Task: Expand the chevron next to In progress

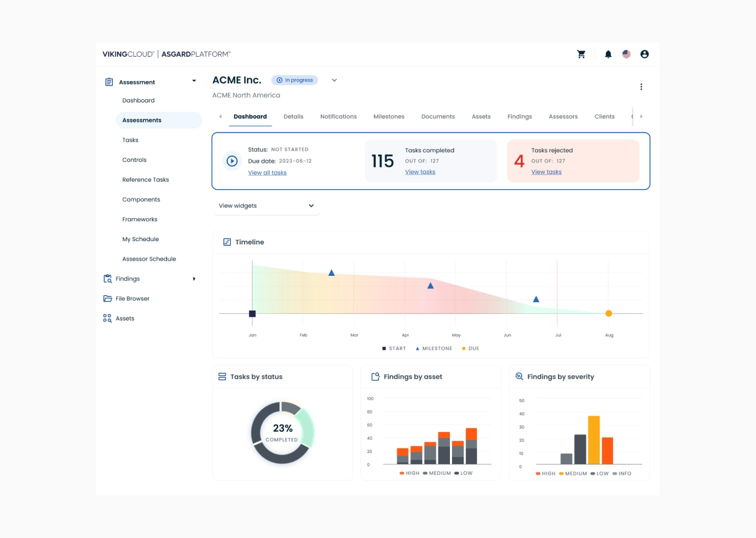Action: [x=334, y=80]
